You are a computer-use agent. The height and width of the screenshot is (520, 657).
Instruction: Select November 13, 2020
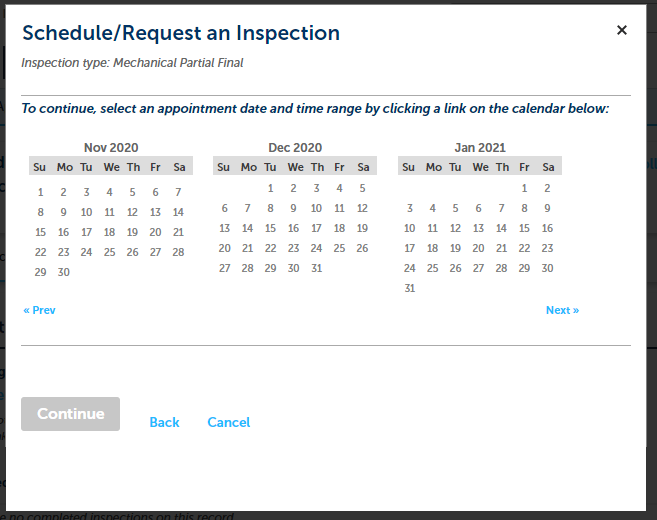(155, 212)
